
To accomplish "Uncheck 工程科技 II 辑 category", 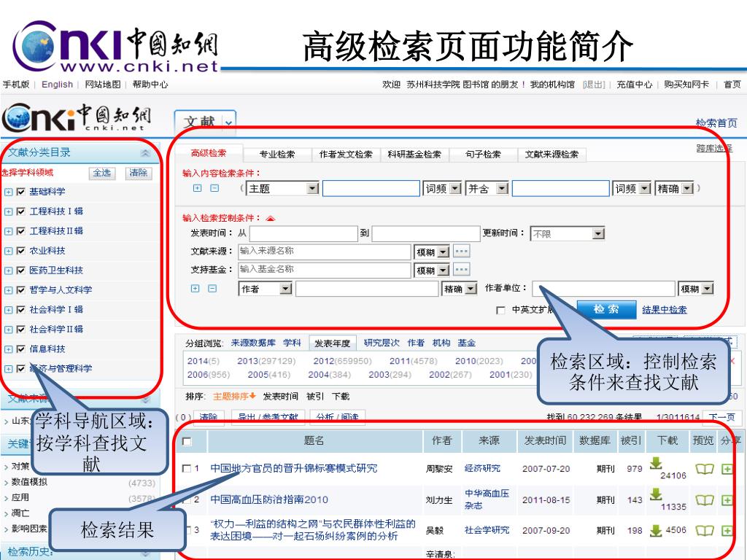I will point(21,231).
